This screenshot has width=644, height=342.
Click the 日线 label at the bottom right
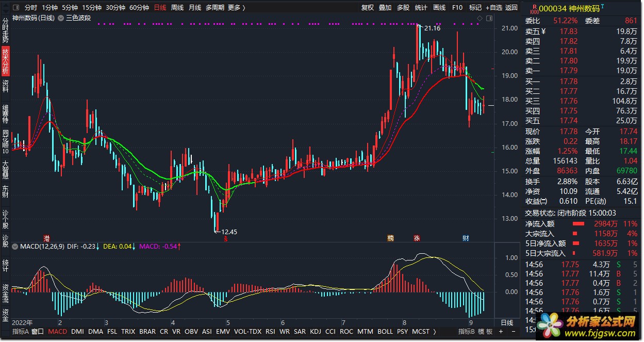[x=507, y=323]
